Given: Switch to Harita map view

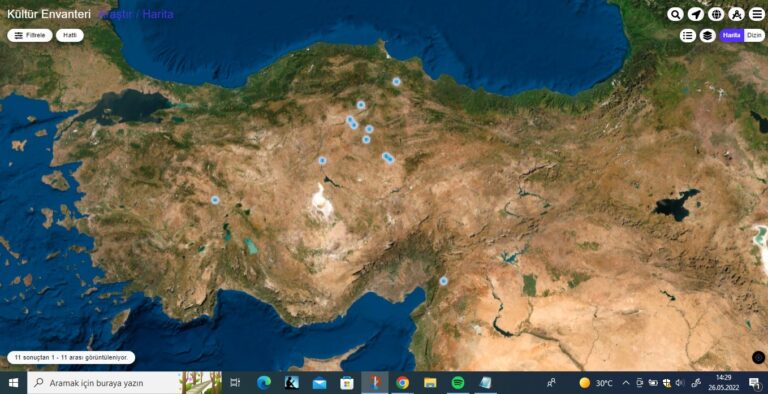Looking at the screenshot, I should pos(732,35).
